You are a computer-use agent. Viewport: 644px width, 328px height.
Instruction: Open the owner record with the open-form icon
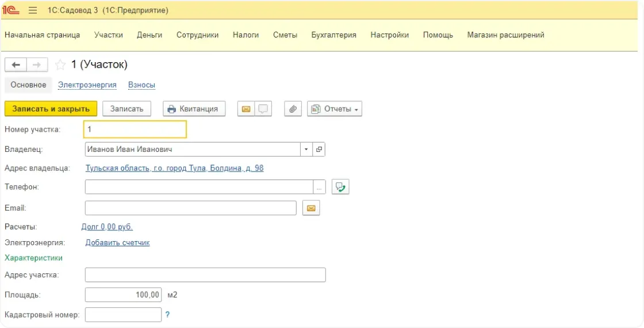(x=319, y=149)
